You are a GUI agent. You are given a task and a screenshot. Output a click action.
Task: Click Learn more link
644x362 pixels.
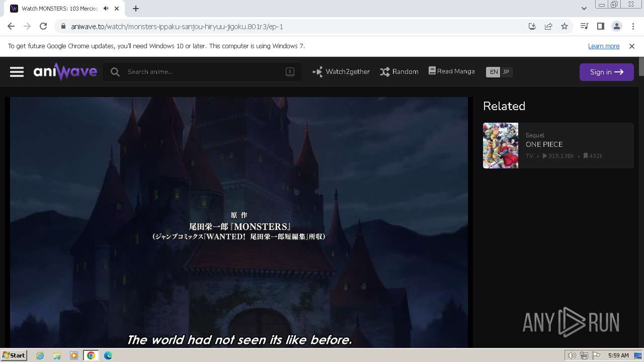click(604, 46)
